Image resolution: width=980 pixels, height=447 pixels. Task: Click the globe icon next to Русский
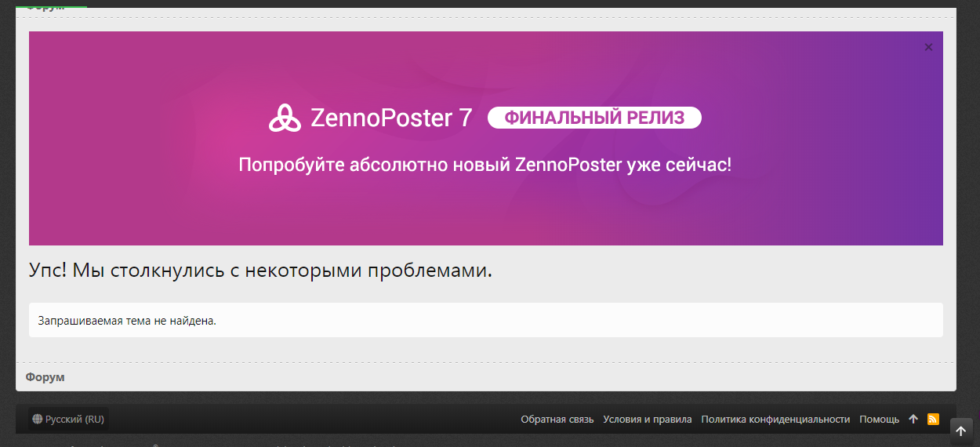[x=37, y=420]
